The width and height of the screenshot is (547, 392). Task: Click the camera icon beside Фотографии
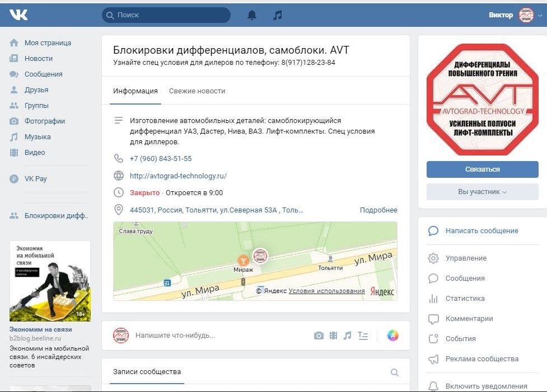coord(14,121)
